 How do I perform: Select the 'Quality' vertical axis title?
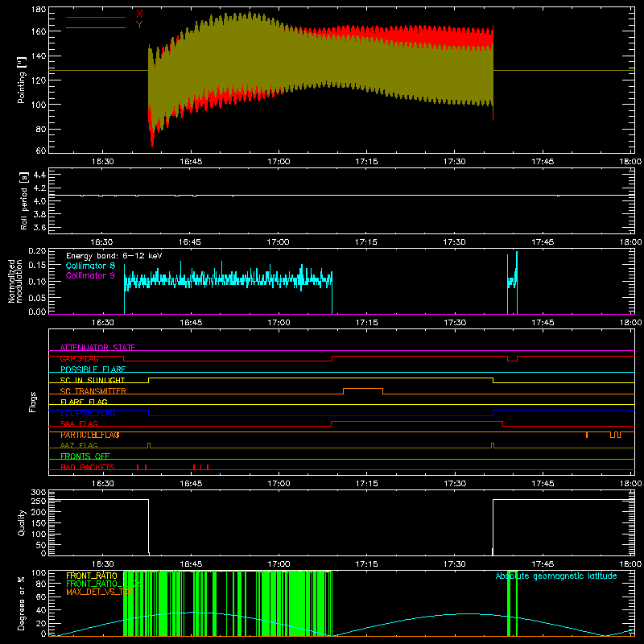click(x=22, y=522)
